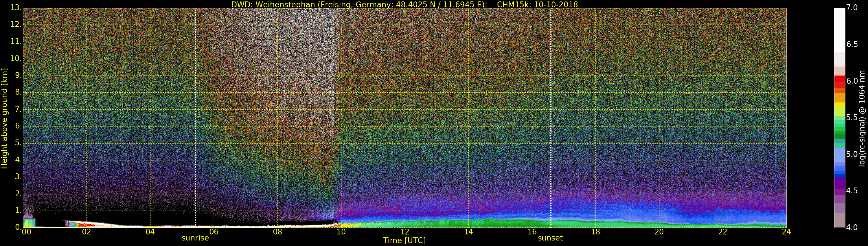Select the 12 tick on the time axis
The image size is (868, 246).
click(404, 232)
